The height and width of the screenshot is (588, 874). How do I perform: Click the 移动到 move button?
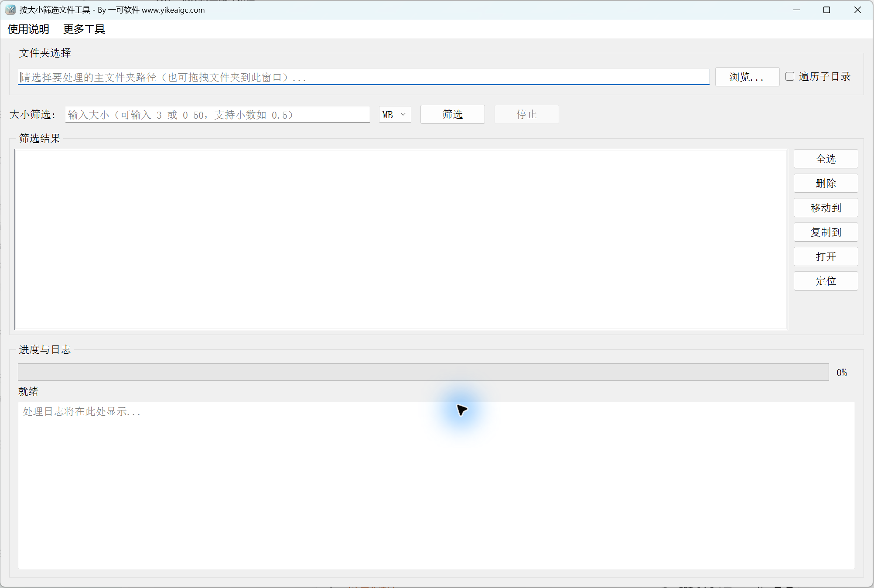coord(826,208)
